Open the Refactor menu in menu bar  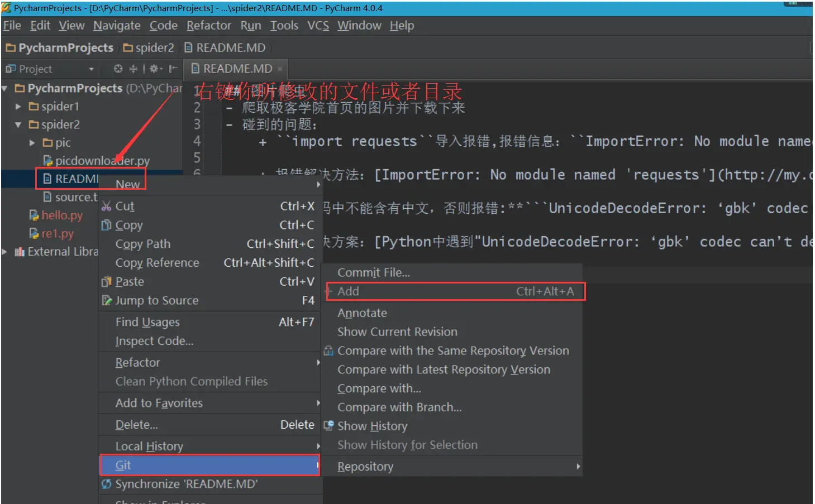point(209,26)
